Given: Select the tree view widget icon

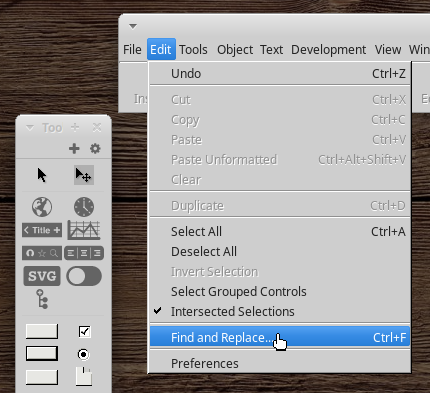Looking at the screenshot, I should click(x=42, y=299).
